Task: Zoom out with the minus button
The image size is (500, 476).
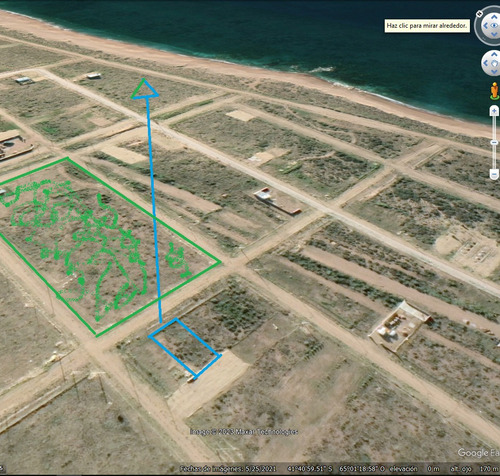Action: 494,174
